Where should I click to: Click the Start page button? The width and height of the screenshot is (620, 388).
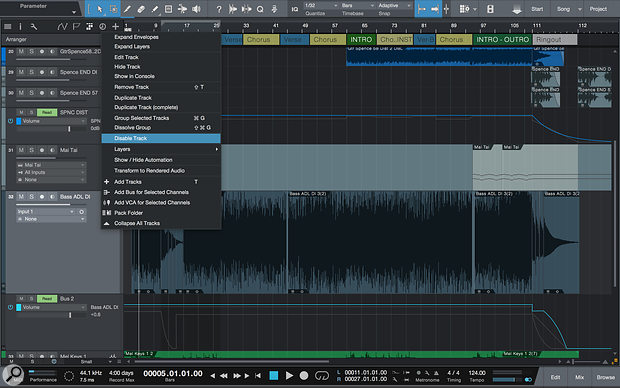(537, 9)
